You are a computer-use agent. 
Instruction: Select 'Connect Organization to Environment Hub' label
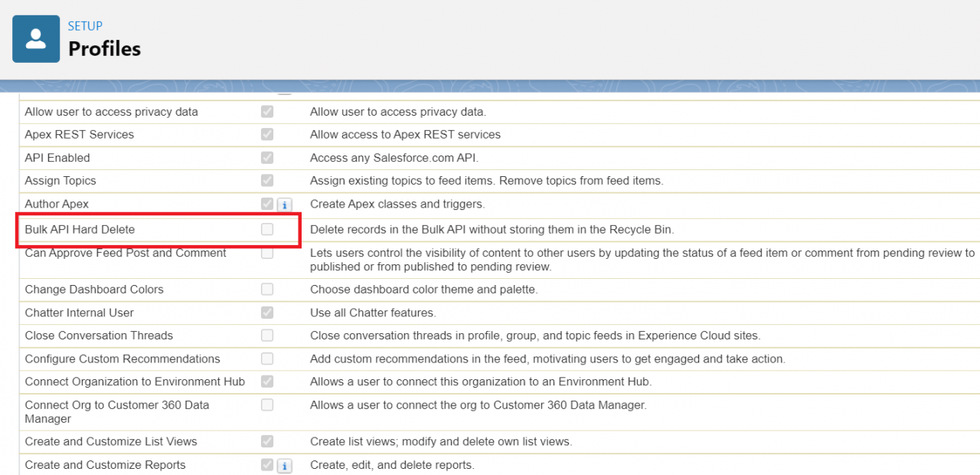click(x=135, y=382)
